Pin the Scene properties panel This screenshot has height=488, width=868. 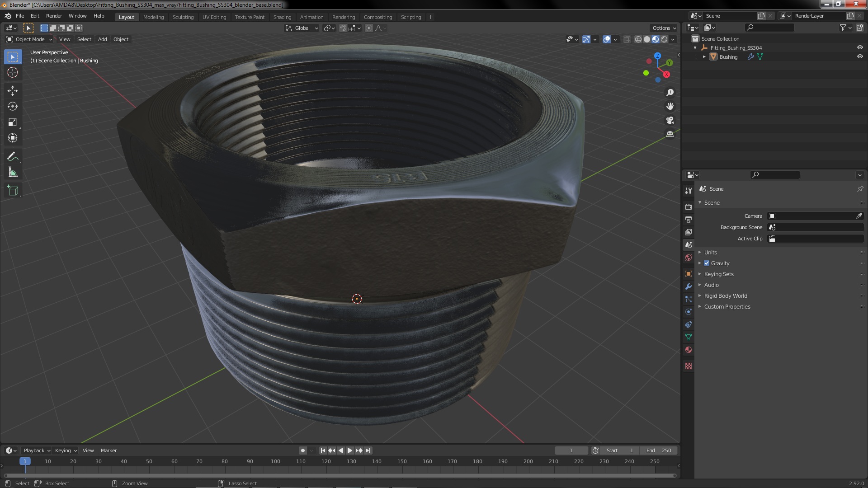pos(860,189)
